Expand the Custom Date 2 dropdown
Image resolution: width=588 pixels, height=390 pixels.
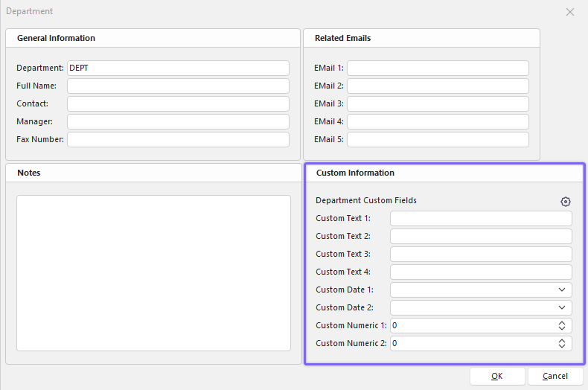pyautogui.click(x=561, y=307)
